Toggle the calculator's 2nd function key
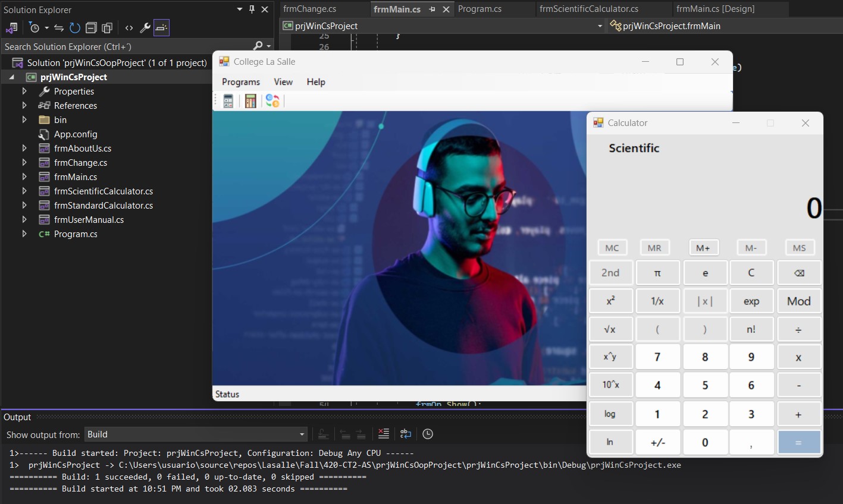The width and height of the screenshot is (843, 504). pos(610,273)
